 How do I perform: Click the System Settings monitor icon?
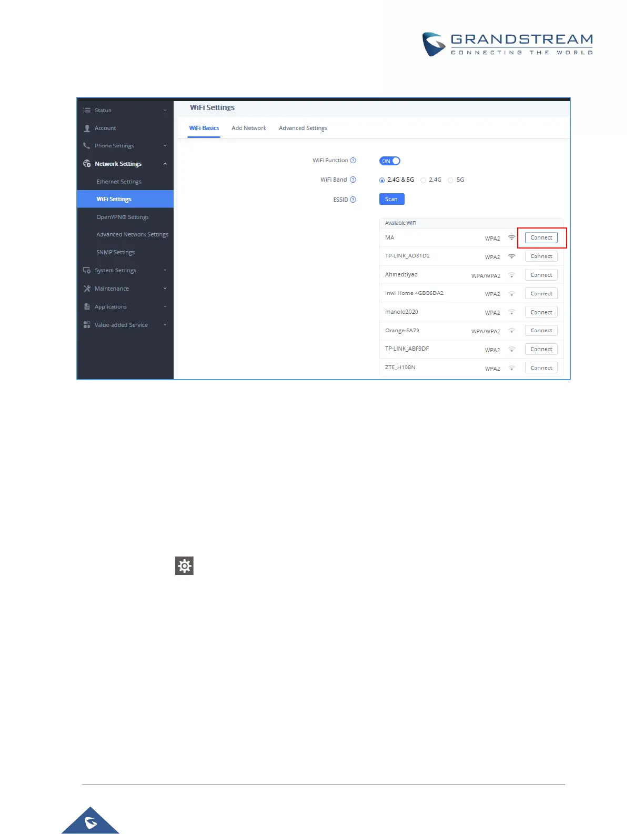87,271
